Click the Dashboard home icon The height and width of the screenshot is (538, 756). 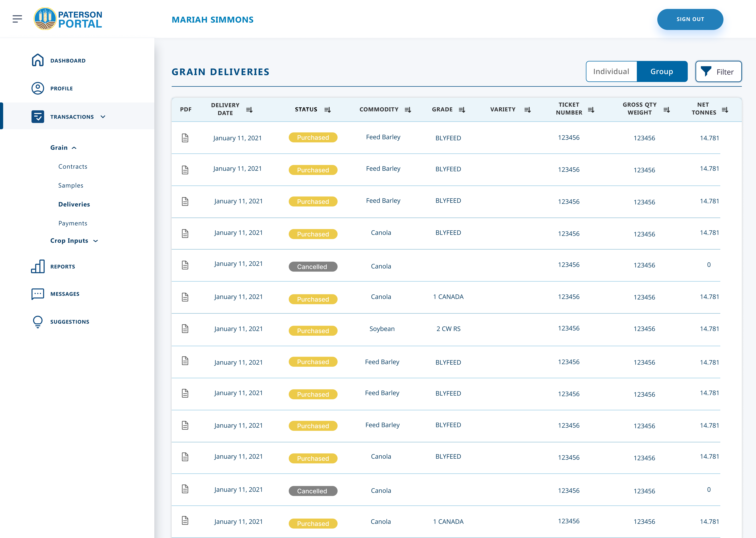[38, 60]
